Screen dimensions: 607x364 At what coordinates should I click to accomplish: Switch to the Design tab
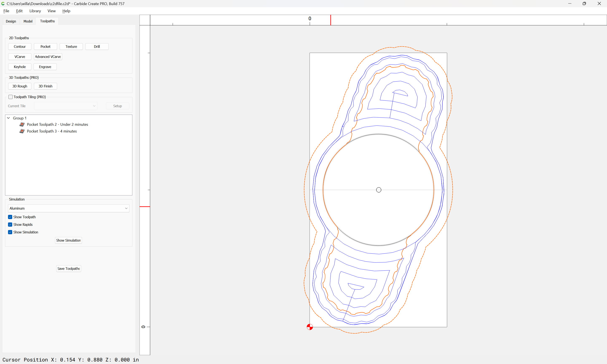click(x=11, y=21)
